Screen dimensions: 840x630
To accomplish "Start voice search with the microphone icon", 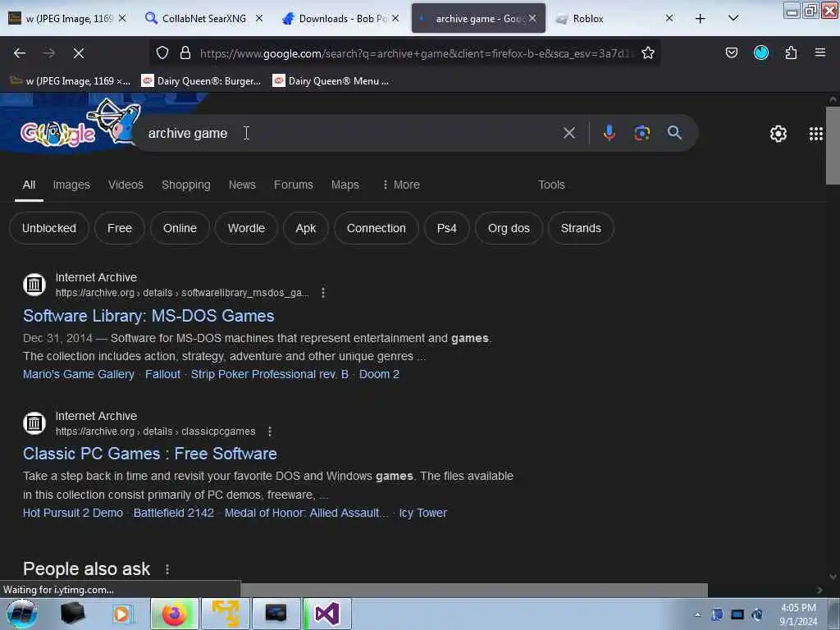I will (x=609, y=133).
